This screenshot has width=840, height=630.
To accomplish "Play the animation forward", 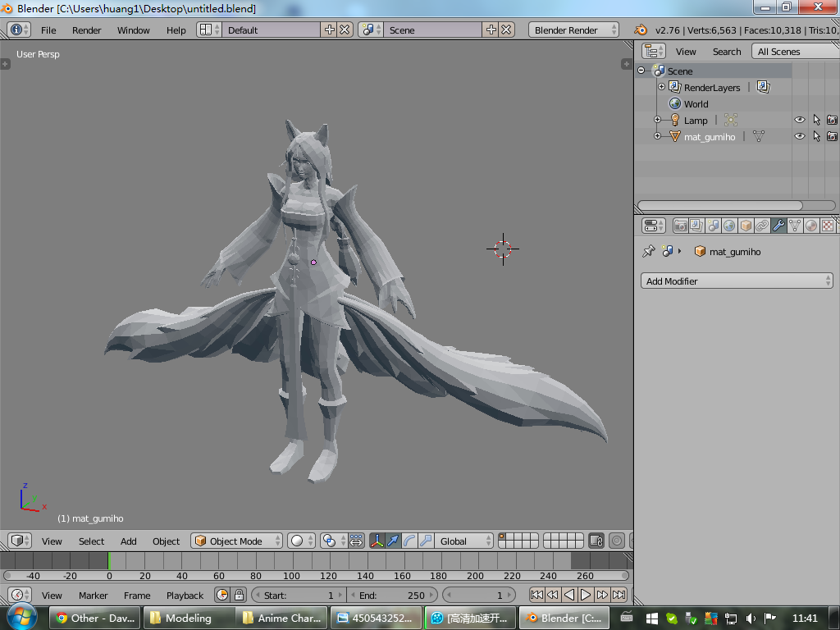I will pyautogui.click(x=586, y=595).
